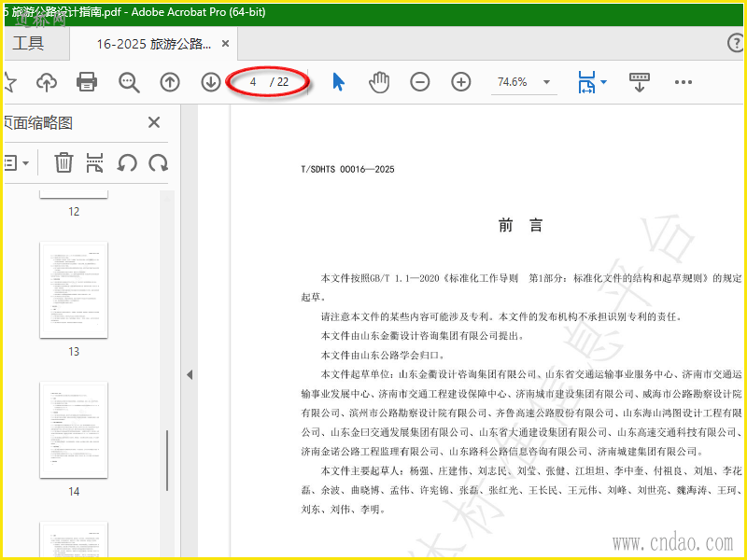
Task: Click the T/SDHTS 00016—2025 document code
Action: (347, 169)
